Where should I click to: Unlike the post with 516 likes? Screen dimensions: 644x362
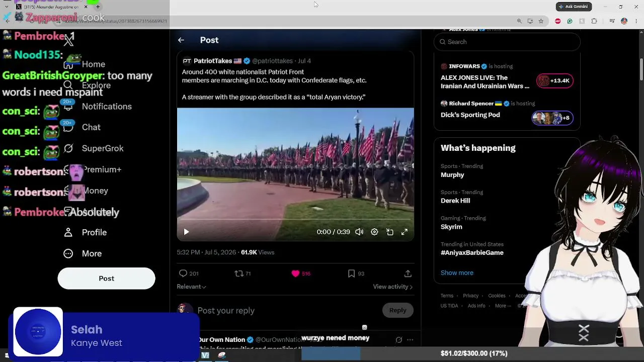(x=295, y=273)
